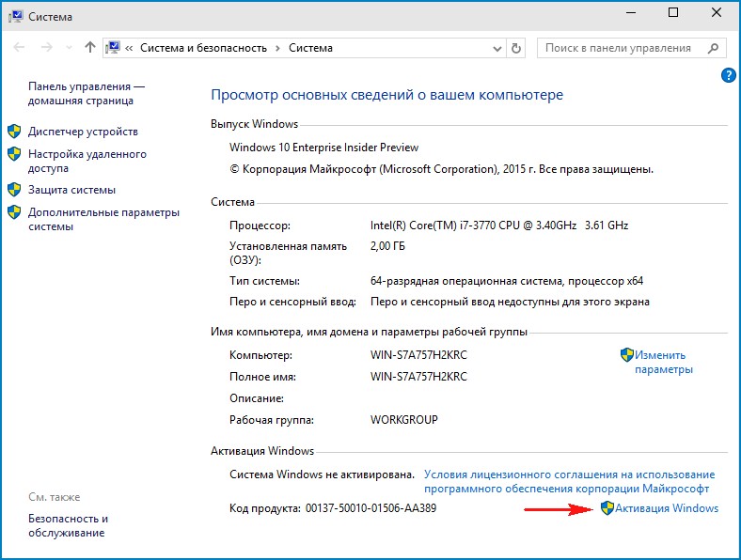Open Дополнительные параметры системы link
Screen dimensions: 741x560
104,220
